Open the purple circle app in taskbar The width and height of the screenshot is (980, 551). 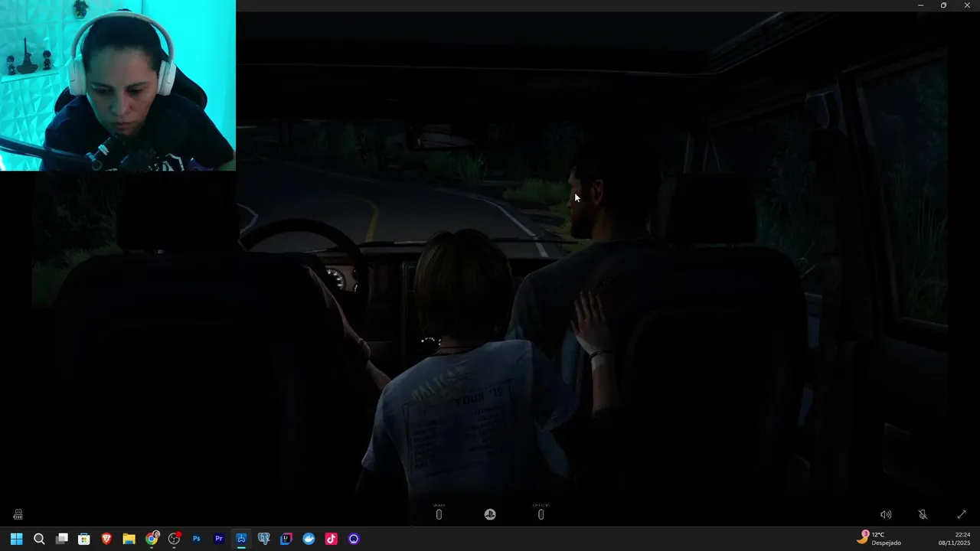(x=354, y=539)
